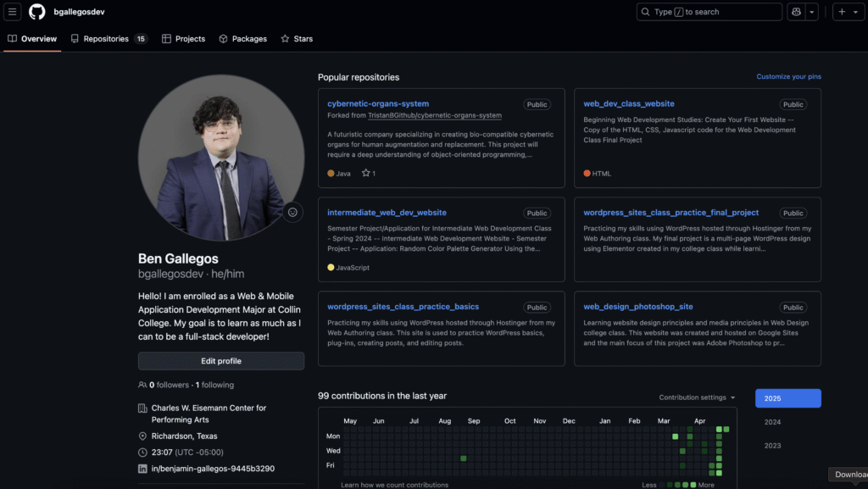The image size is (868, 489).
Task: Click the Edit profile button
Action: click(x=221, y=361)
